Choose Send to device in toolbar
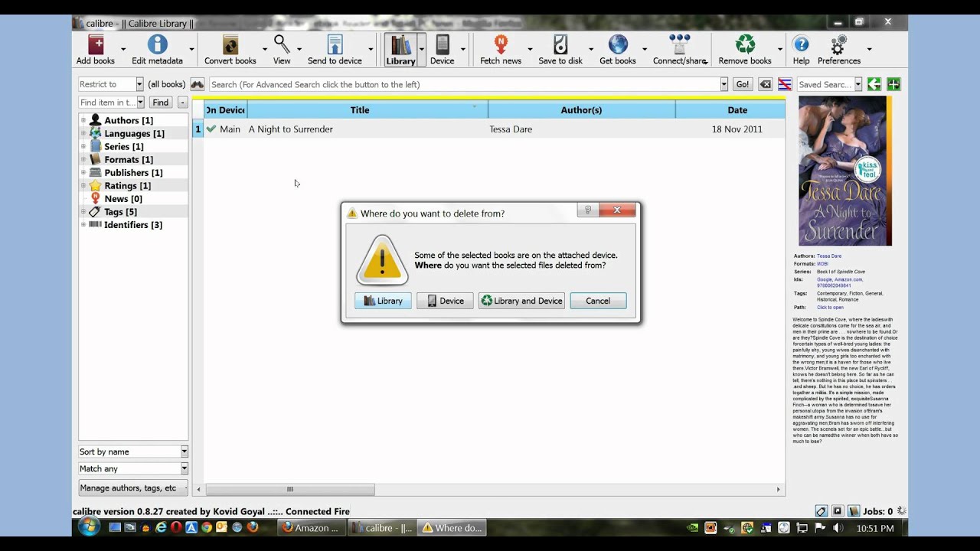The height and width of the screenshot is (551, 980). pos(335,45)
